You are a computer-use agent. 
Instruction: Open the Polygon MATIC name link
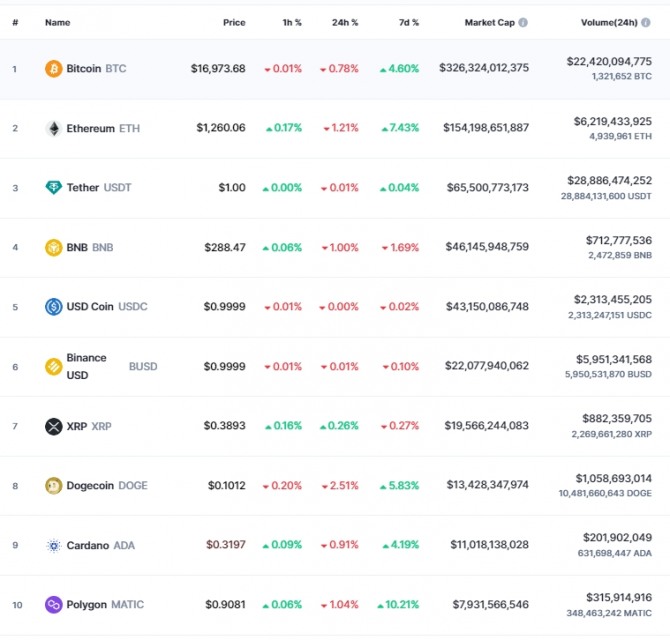point(104,605)
